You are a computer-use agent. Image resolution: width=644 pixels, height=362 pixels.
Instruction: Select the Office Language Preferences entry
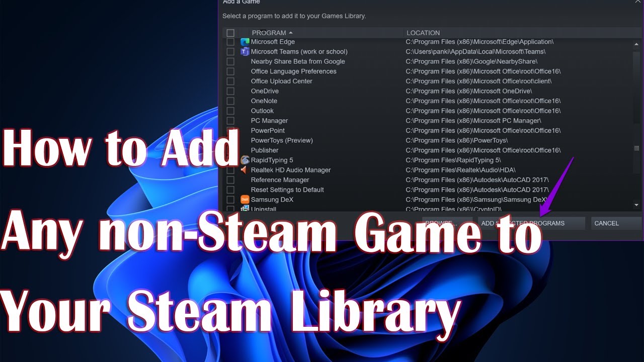pyautogui.click(x=294, y=71)
